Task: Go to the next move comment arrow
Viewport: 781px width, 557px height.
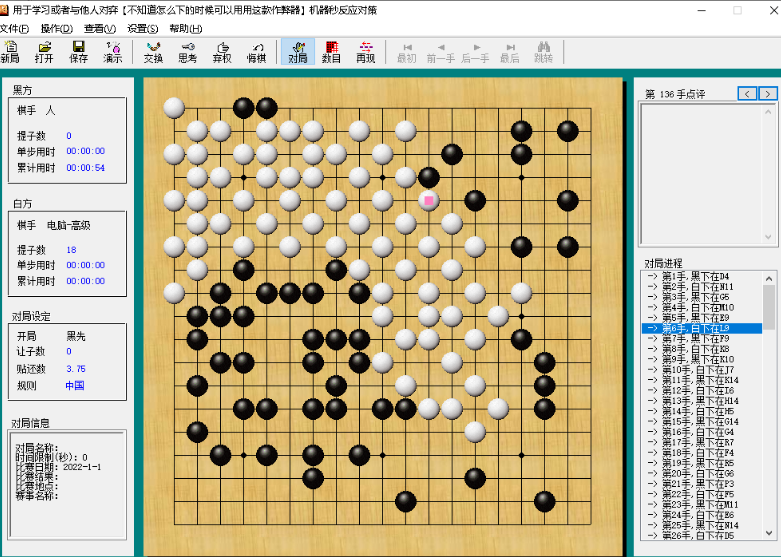Action: coord(767,93)
